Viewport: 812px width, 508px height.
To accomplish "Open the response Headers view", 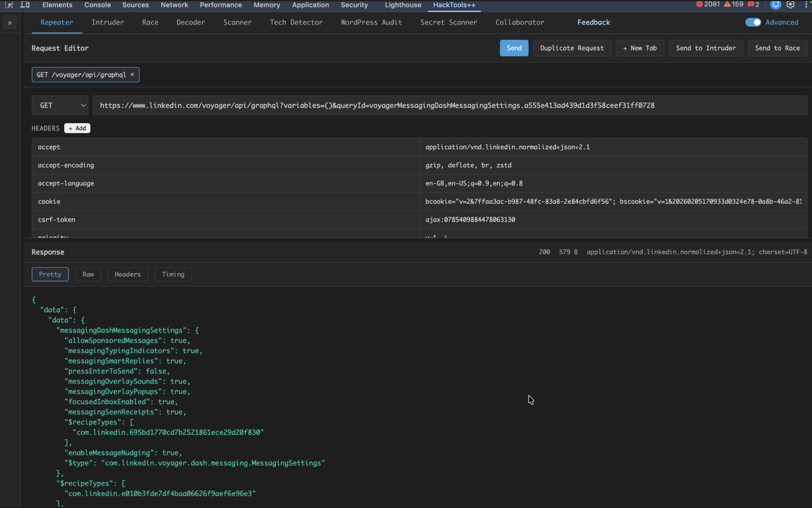I will click(x=128, y=274).
